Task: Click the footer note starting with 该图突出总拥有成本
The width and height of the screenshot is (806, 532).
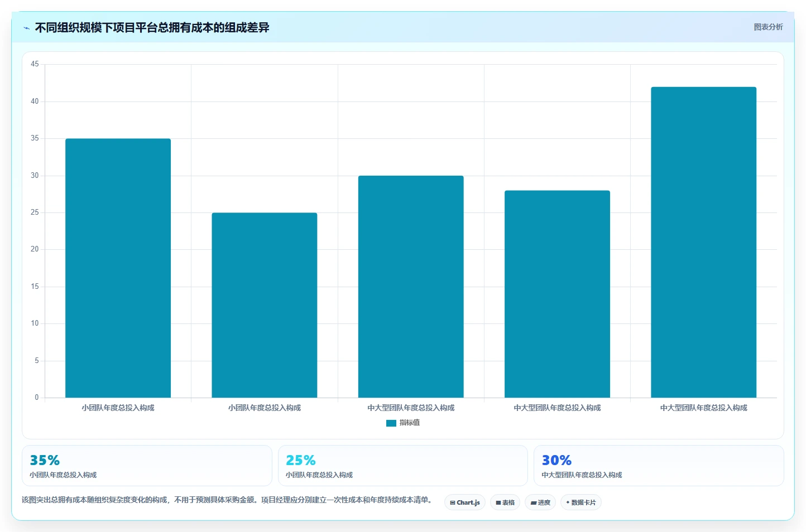Action: tap(227, 500)
